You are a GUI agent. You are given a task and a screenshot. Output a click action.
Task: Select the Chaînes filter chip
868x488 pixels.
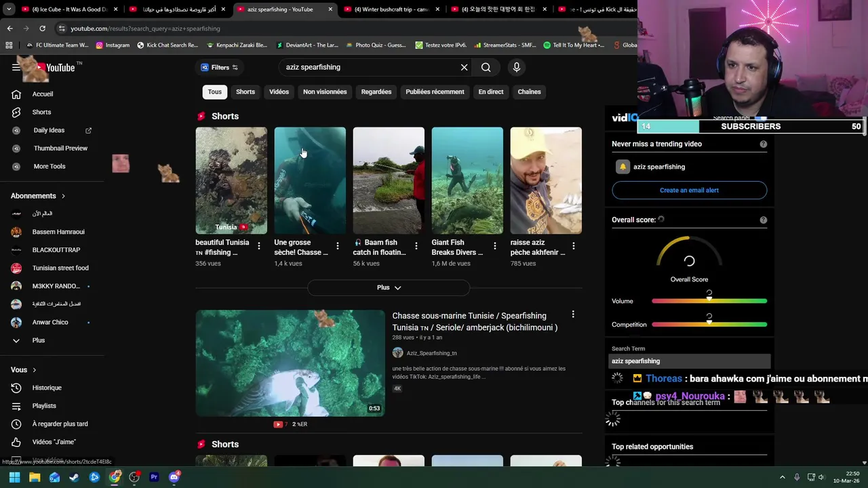click(x=530, y=91)
